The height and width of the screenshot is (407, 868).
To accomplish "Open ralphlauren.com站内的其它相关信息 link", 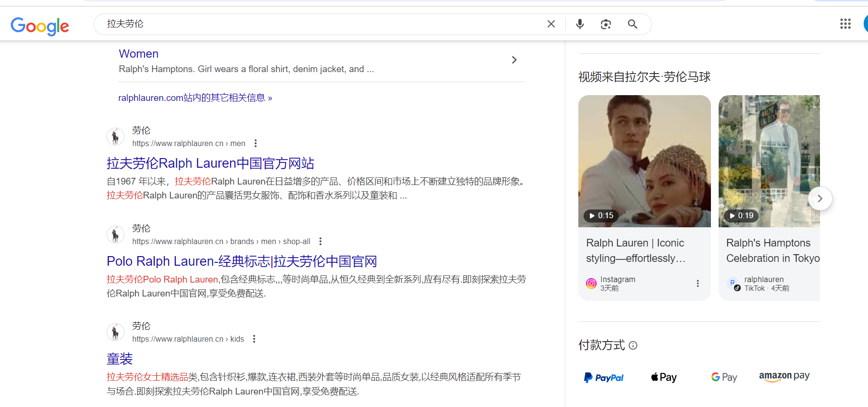I will (195, 98).
